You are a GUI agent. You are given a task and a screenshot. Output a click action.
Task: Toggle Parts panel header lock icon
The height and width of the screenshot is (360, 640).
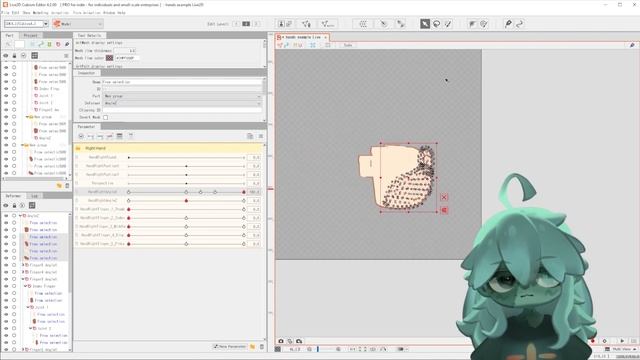coord(14,55)
